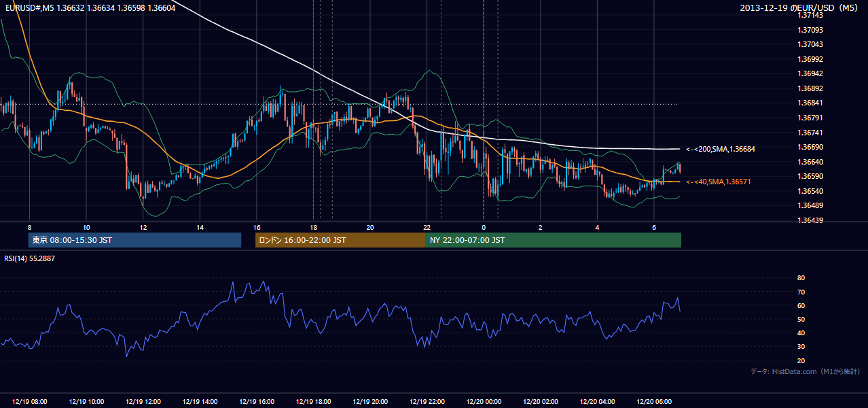
Task: Pick price level 1.36992
Action: point(810,59)
